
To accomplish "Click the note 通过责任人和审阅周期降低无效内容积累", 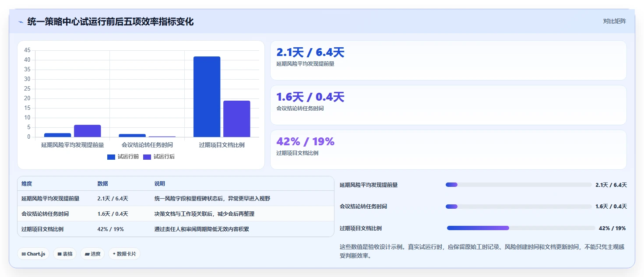I will (202, 229).
